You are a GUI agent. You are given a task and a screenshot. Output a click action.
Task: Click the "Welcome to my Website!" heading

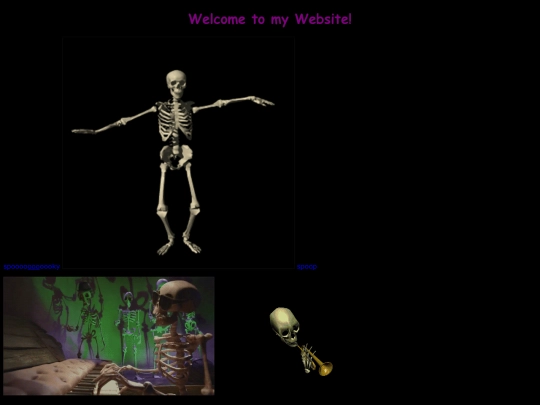coord(270,19)
